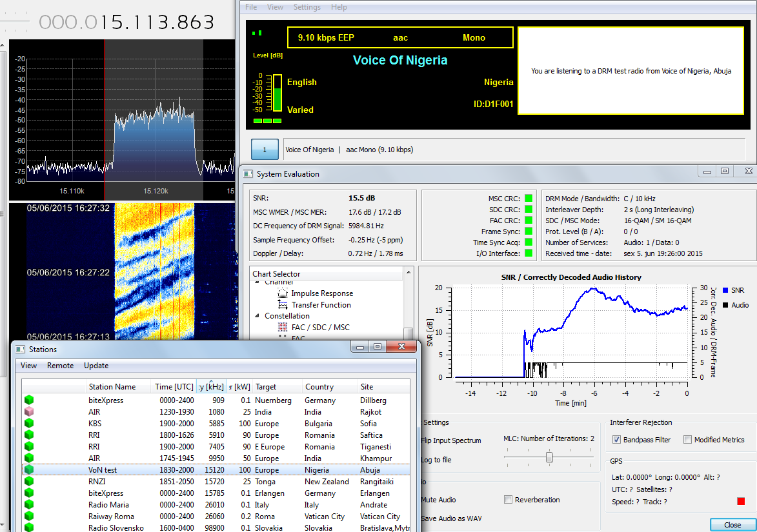
Task: Click the SDC CRC green status indicator
Action: coord(529,210)
